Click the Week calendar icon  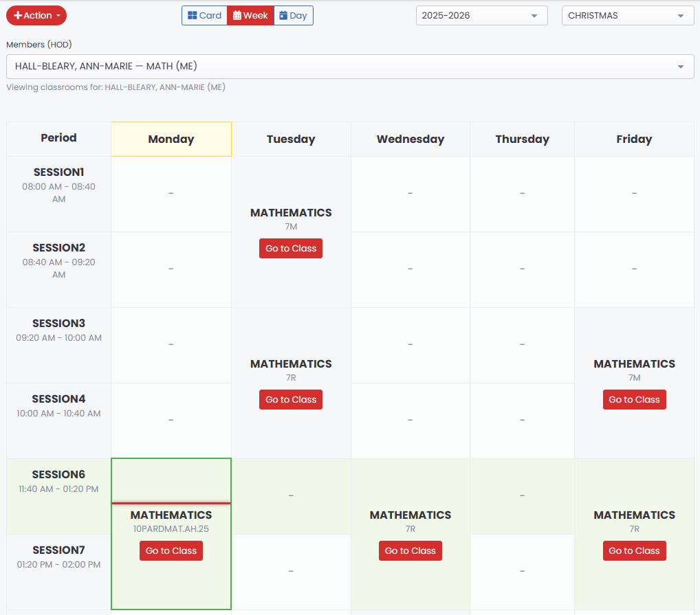click(x=237, y=16)
